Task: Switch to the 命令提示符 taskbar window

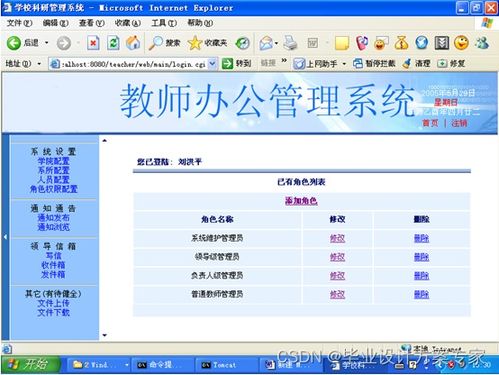Action: click(163, 365)
